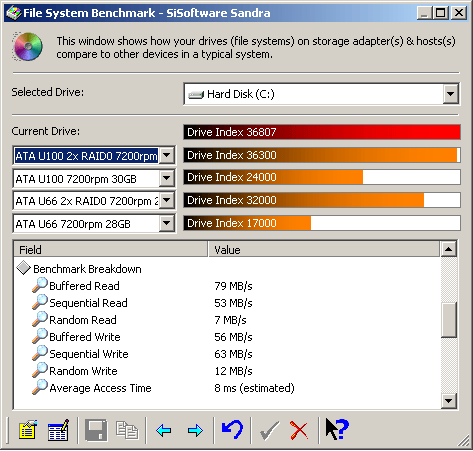
Task: Expand the ATA U100 2x RAID0 dropdown arrow
Action: pyautogui.click(x=166, y=155)
